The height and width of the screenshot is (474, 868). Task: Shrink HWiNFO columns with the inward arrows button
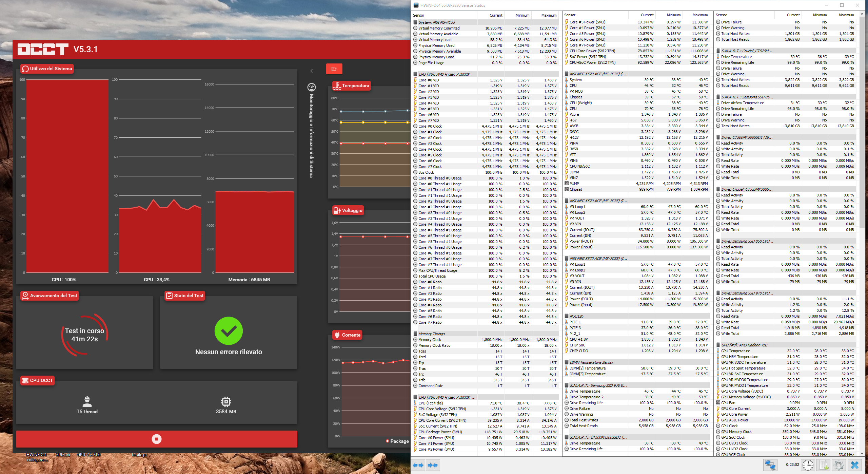point(433,465)
